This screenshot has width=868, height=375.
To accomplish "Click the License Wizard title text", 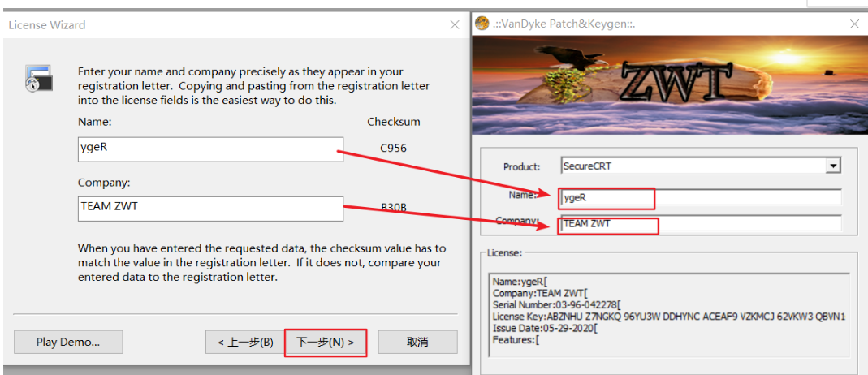I will [47, 25].
